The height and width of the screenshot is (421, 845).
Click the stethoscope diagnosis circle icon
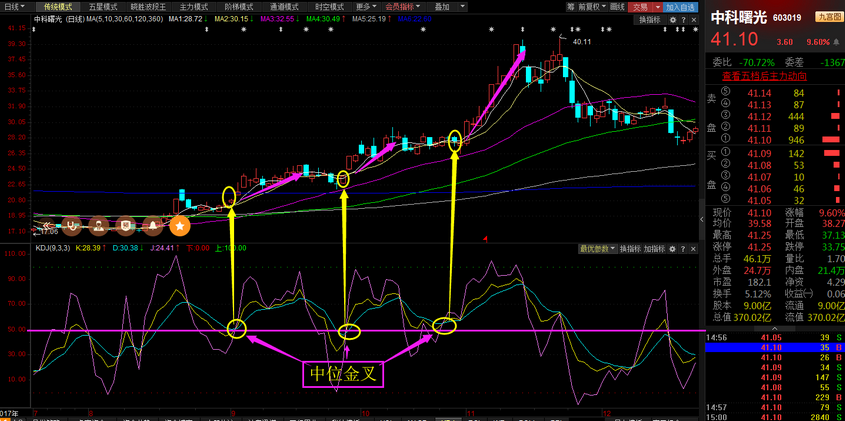[x=73, y=226]
